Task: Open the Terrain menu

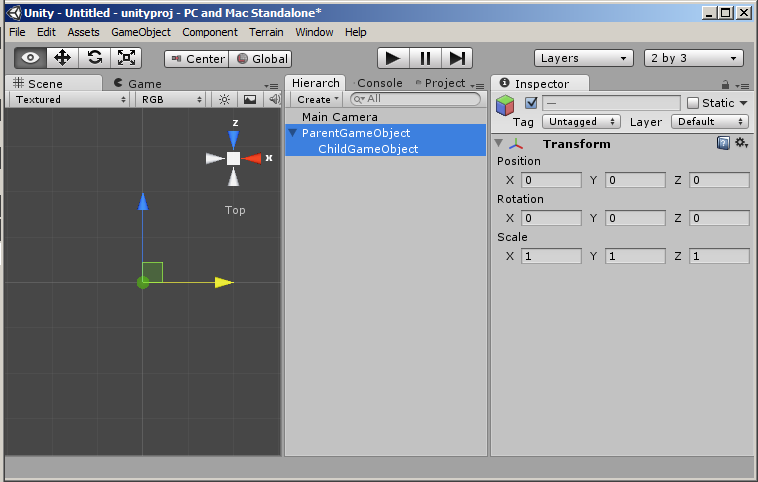Action: pos(266,32)
